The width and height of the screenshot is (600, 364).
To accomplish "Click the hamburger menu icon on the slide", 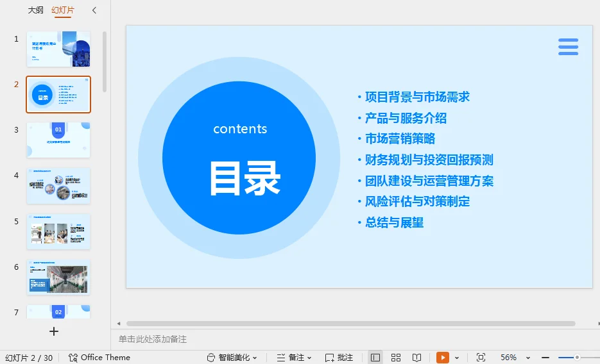I will (x=569, y=47).
